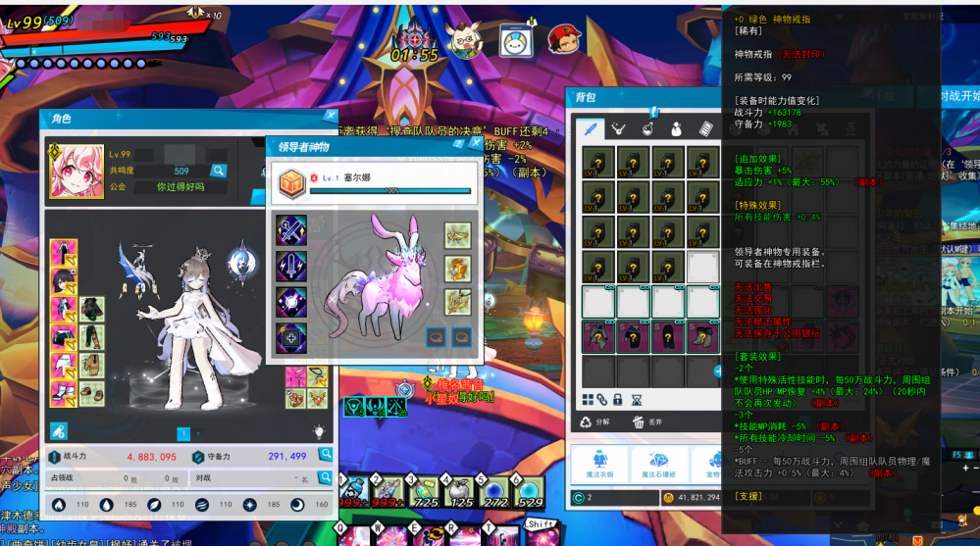Click the padlock icon in inventory toolbar
This screenshot has height=546, width=980.
[x=617, y=400]
